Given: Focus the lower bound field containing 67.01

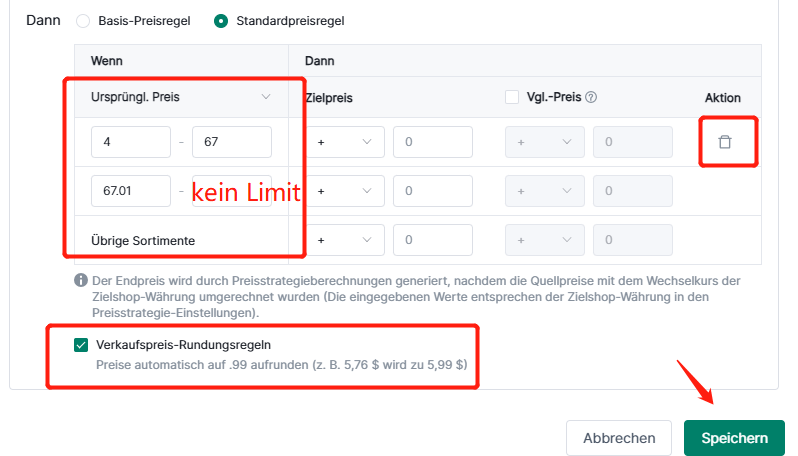Looking at the screenshot, I should click(131, 191).
